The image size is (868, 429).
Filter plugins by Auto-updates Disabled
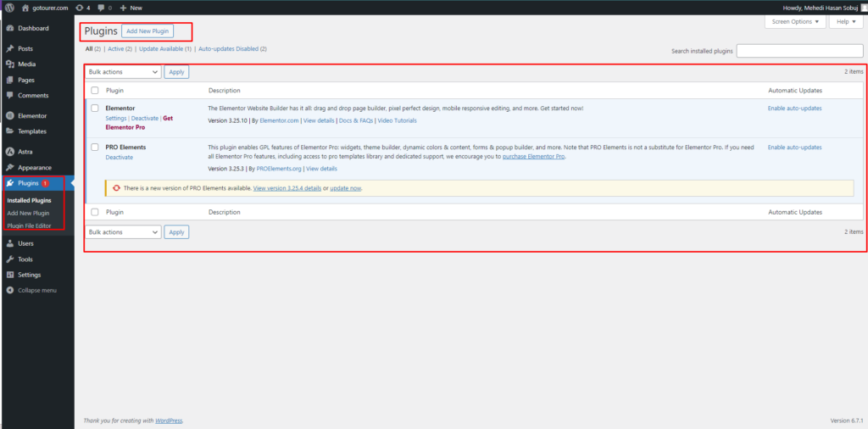click(228, 48)
